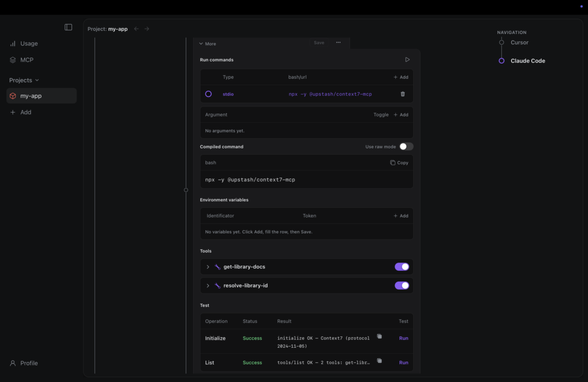The image size is (588, 382).
Task: Copy the compiled bash command
Action: [x=399, y=163]
